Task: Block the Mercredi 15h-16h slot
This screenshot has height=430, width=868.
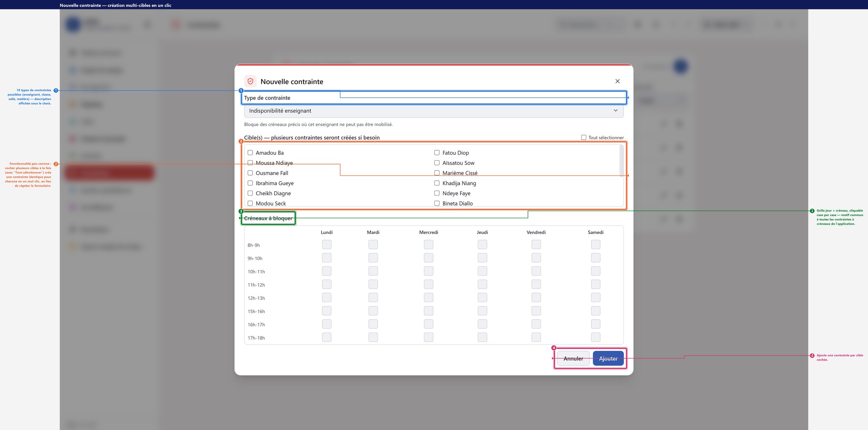Action: tap(428, 311)
